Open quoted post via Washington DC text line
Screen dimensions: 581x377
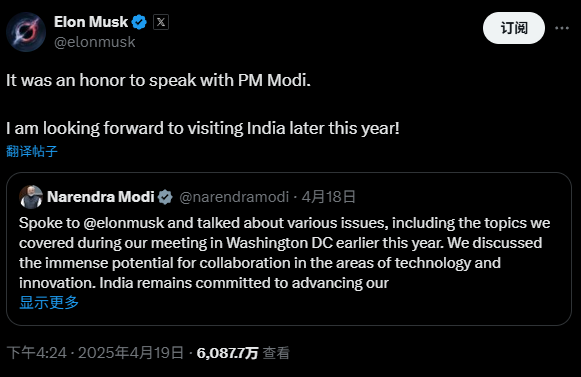280,243
